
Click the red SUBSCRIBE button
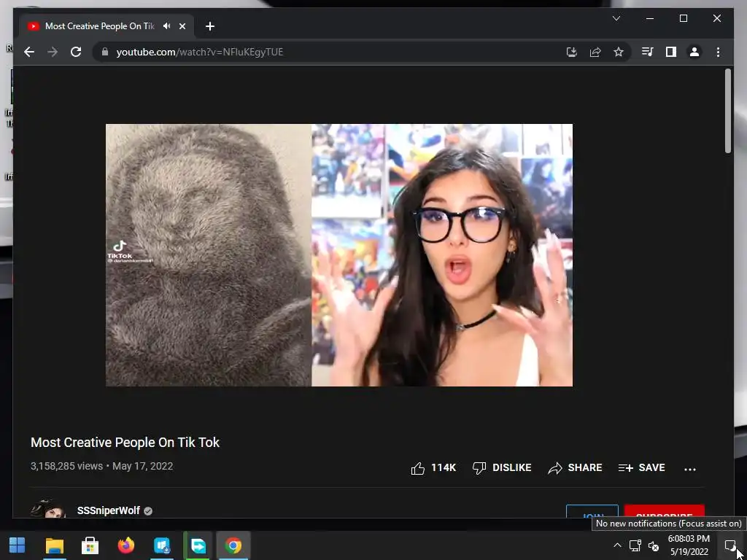click(664, 512)
